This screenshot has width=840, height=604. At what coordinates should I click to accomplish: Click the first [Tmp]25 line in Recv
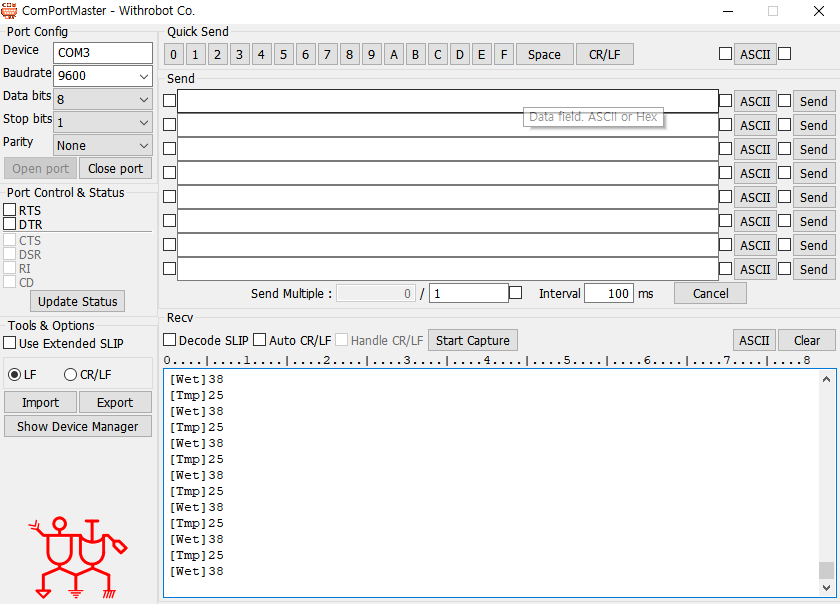tap(197, 395)
